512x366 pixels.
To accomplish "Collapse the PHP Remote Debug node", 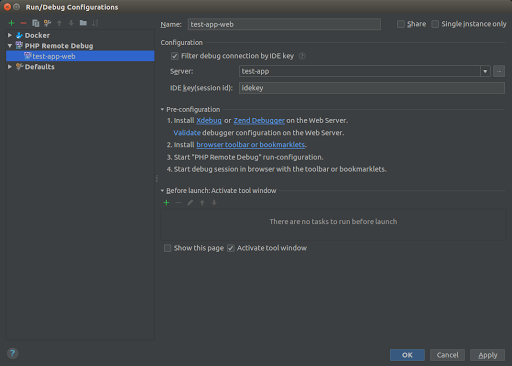I will click(x=10, y=45).
